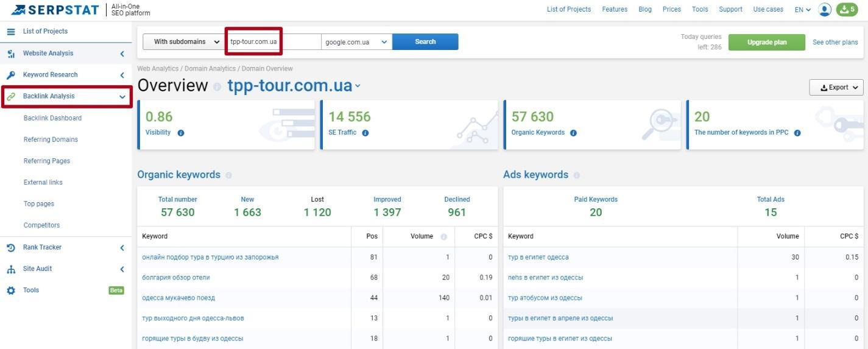Open Referring Domains in sidebar

[x=51, y=139]
